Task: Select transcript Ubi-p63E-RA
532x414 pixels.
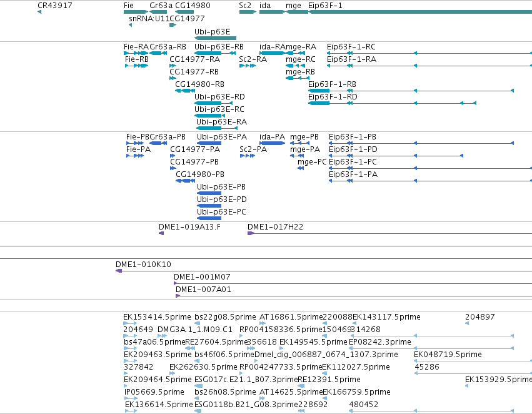Action: [x=221, y=122]
